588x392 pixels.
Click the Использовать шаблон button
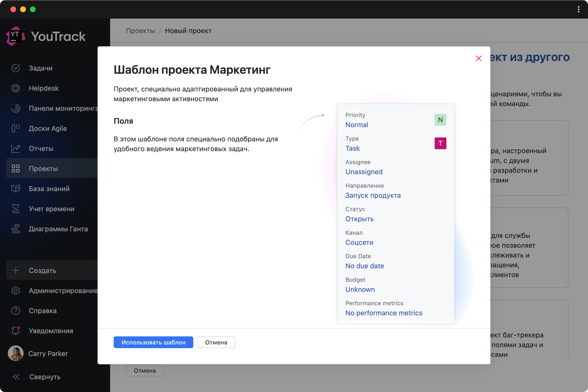coord(153,342)
